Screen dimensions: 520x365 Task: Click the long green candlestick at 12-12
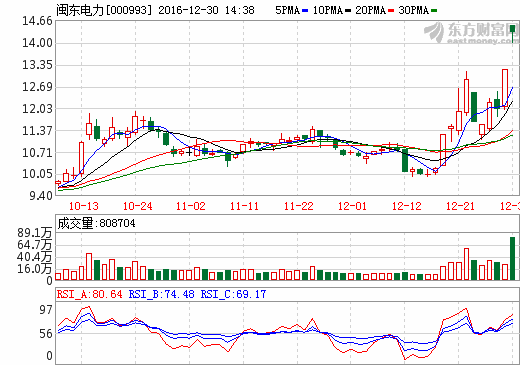[x=405, y=160]
